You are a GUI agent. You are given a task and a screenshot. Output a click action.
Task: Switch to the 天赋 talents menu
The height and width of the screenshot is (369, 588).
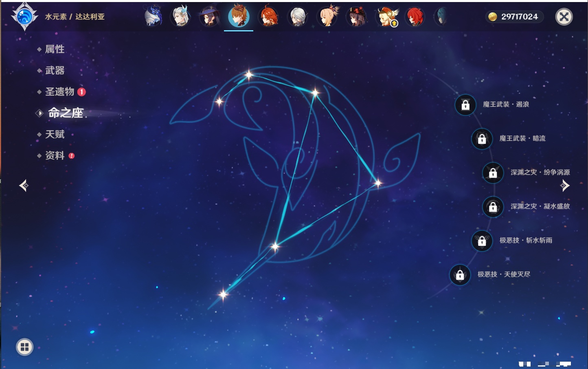click(x=55, y=134)
